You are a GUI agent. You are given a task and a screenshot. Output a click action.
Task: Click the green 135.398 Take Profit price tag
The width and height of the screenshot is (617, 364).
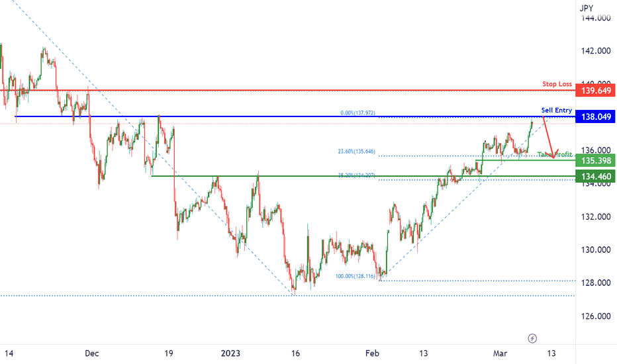(x=595, y=161)
